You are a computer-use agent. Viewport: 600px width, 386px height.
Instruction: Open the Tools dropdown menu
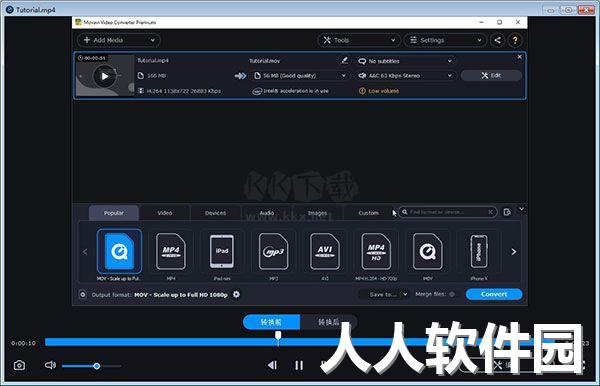(359, 40)
